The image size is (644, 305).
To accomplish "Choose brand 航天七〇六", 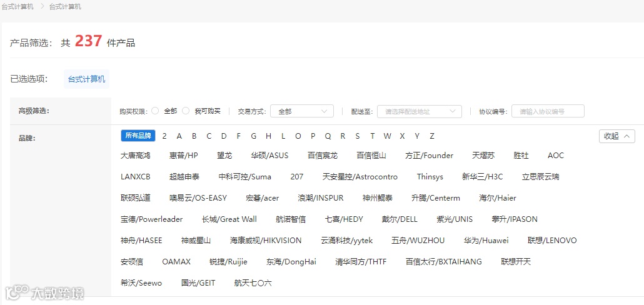I will click(253, 283).
